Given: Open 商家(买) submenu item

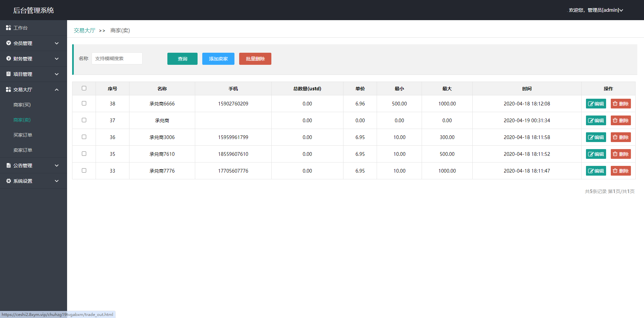Looking at the screenshot, I should (22, 105).
